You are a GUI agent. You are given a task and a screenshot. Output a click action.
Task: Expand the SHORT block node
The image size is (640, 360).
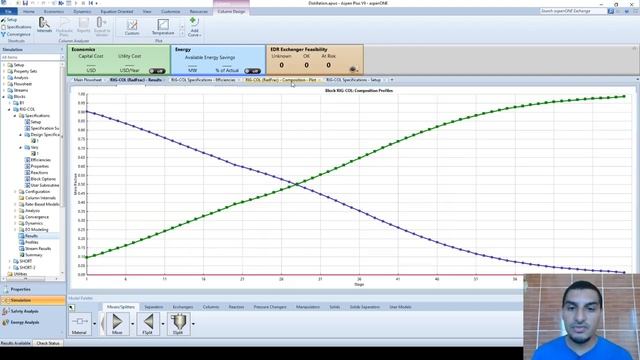pos(10,261)
